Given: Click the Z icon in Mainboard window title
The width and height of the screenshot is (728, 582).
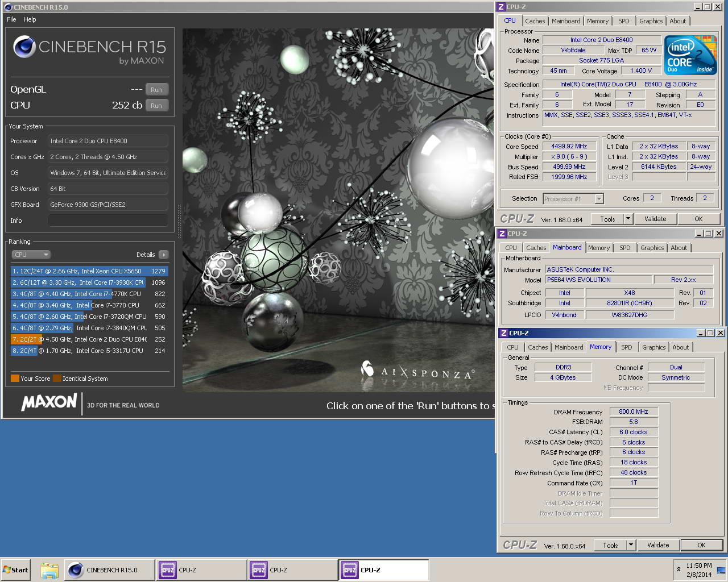Looking at the screenshot, I should (x=502, y=234).
